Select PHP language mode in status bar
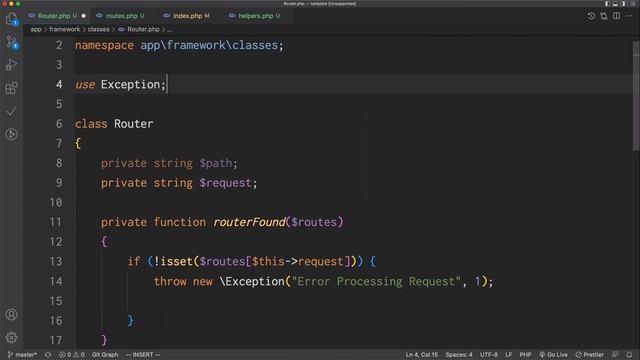The height and width of the screenshot is (360, 640). click(525, 355)
